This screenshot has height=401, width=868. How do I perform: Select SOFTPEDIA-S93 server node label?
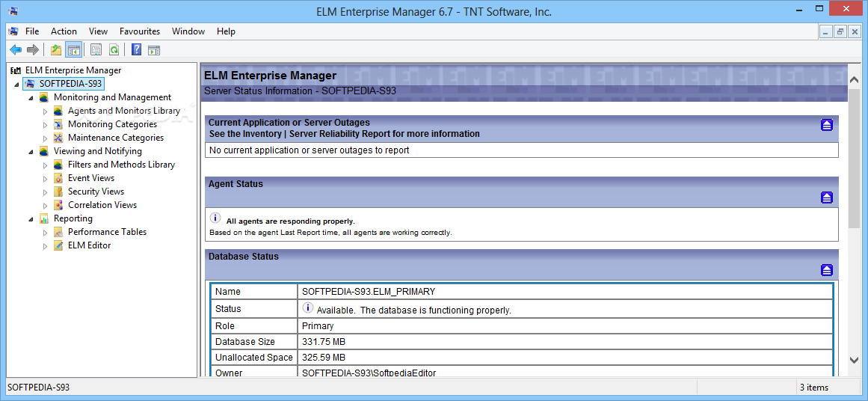(70, 84)
